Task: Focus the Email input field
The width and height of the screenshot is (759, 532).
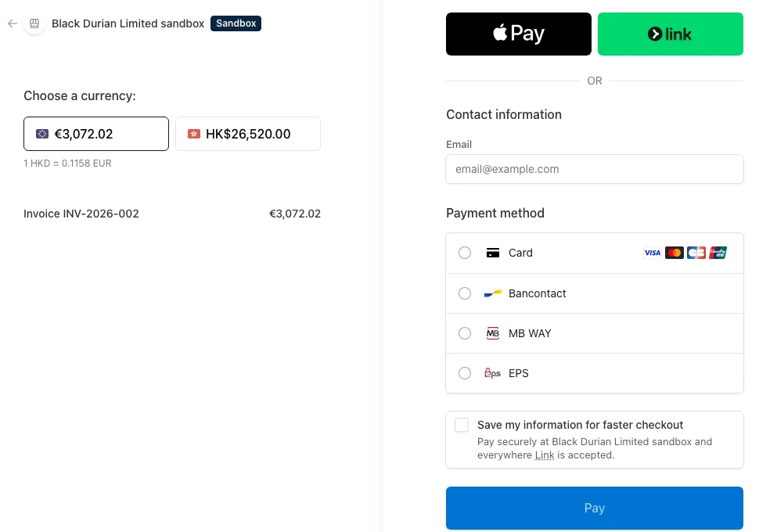Action: pyautogui.click(x=595, y=169)
